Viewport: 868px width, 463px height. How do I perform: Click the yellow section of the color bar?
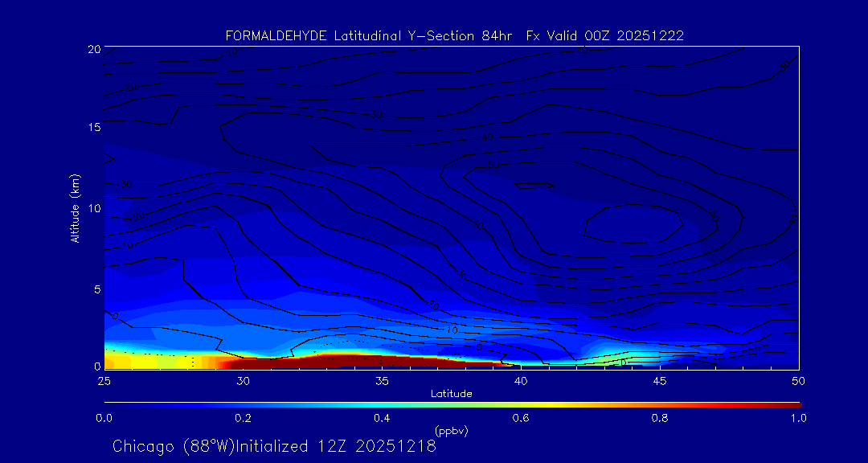(548, 405)
